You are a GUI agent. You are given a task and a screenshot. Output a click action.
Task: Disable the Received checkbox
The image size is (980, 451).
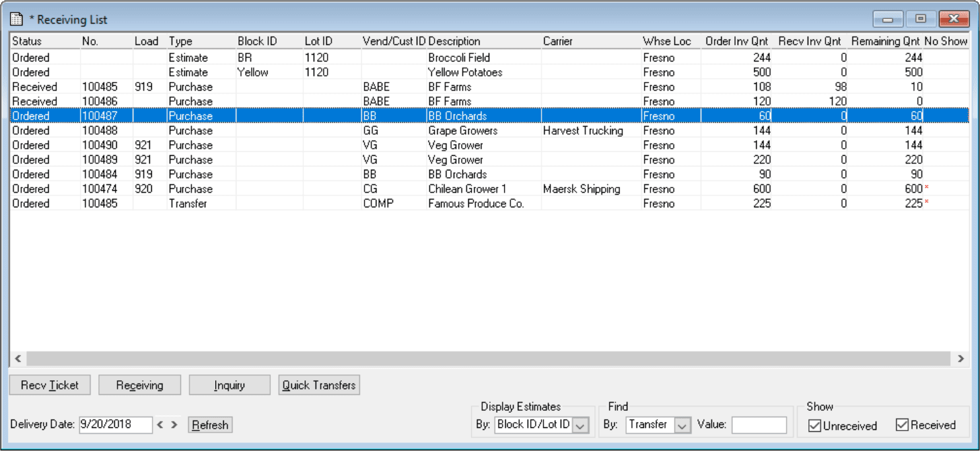click(x=902, y=425)
